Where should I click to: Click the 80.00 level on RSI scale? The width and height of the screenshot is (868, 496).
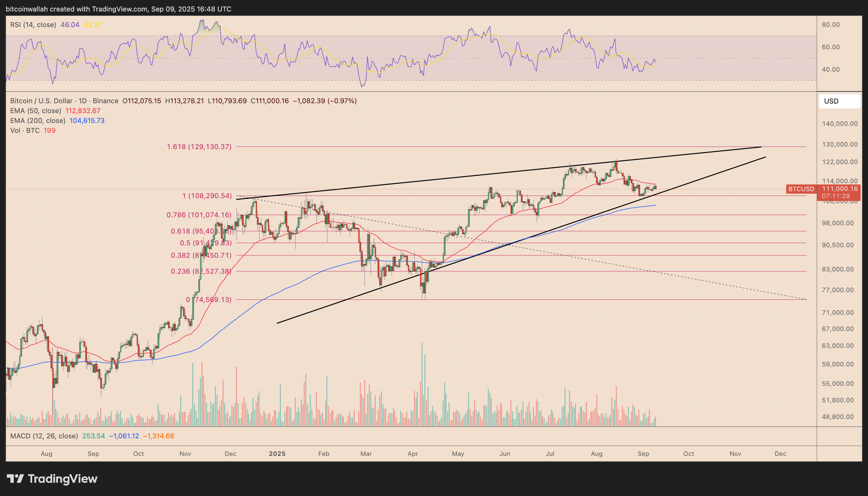tap(830, 25)
